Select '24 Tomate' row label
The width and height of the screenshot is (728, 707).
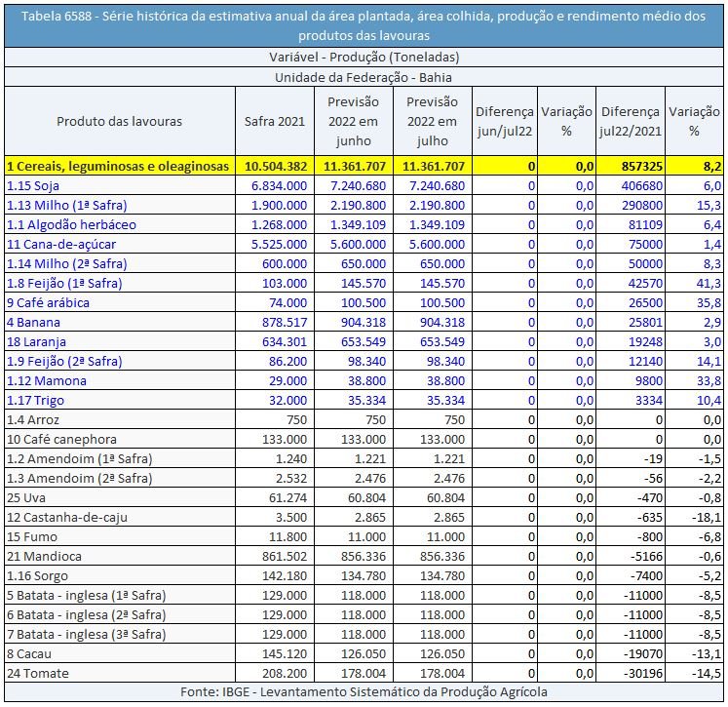pos(38,674)
